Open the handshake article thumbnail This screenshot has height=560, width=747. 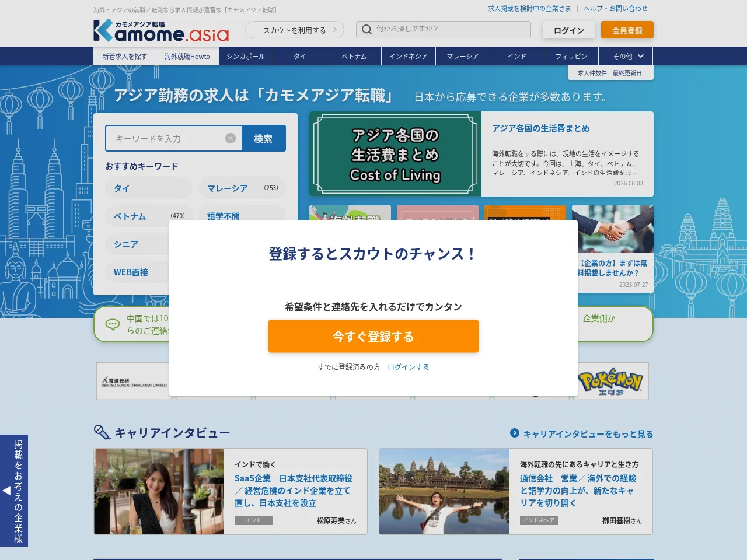pyautogui.click(x=613, y=229)
